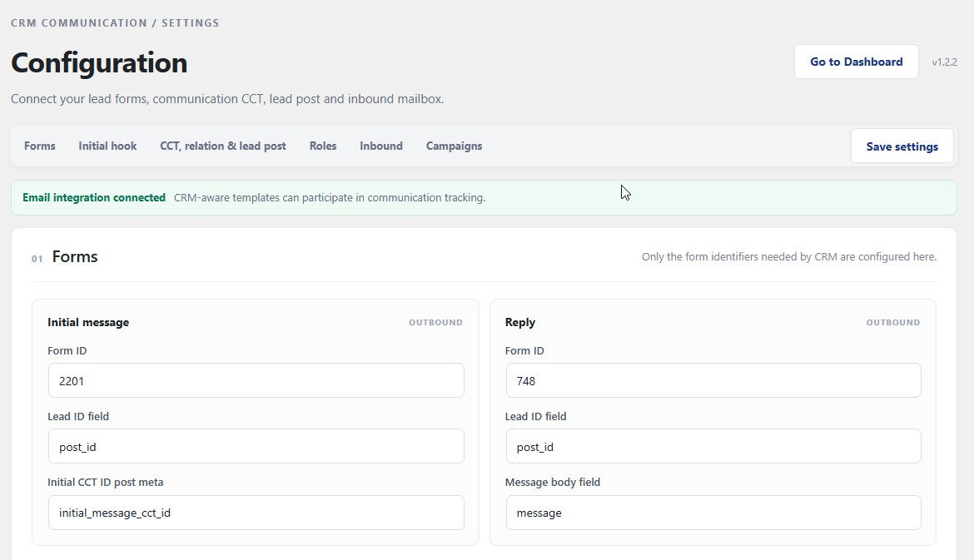Click the Initial CCT ID post meta label
This screenshot has height=560, width=974.
point(105,483)
